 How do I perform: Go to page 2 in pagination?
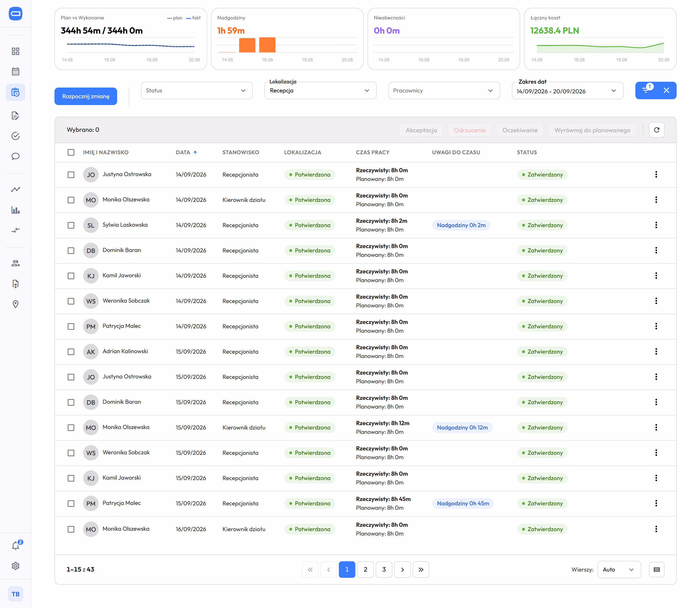click(x=365, y=570)
